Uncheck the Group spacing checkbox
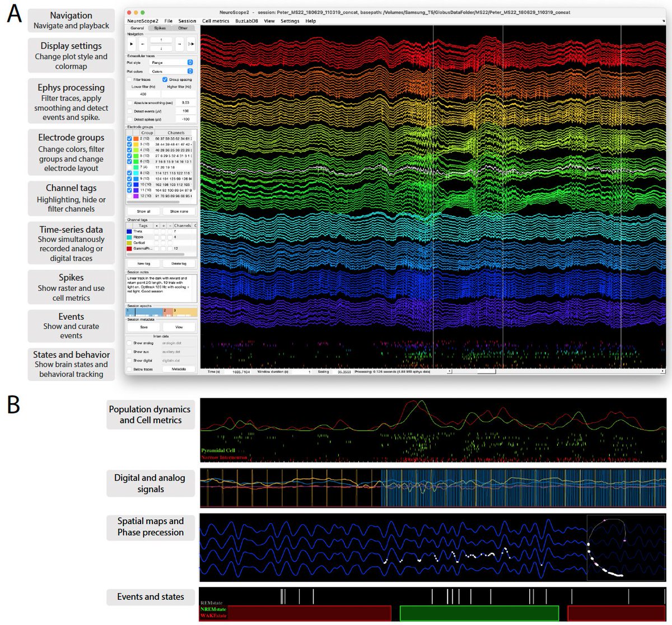The image size is (672, 625). click(x=165, y=80)
